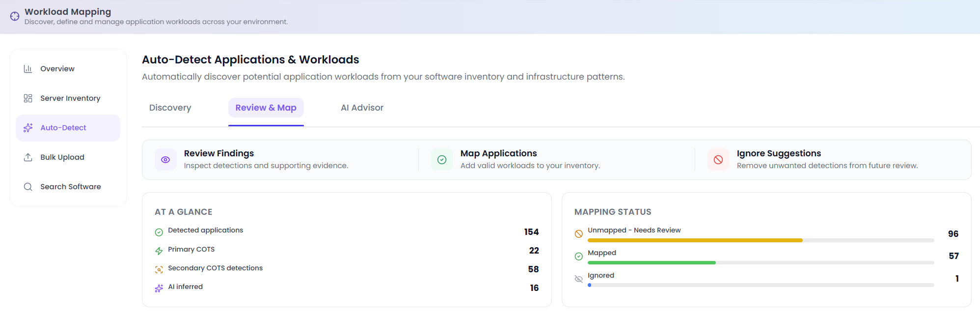Image resolution: width=980 pixels, height=317 pixels.
Task: Click the Unmapped Needs Review warning icon
Action: tap(579, 234)
